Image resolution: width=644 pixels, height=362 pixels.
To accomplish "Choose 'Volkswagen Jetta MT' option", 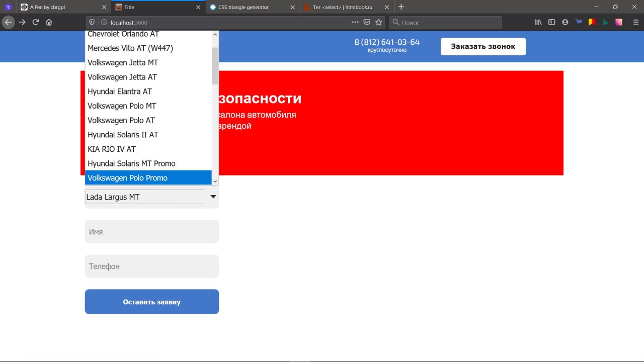I will coord(148,62).
